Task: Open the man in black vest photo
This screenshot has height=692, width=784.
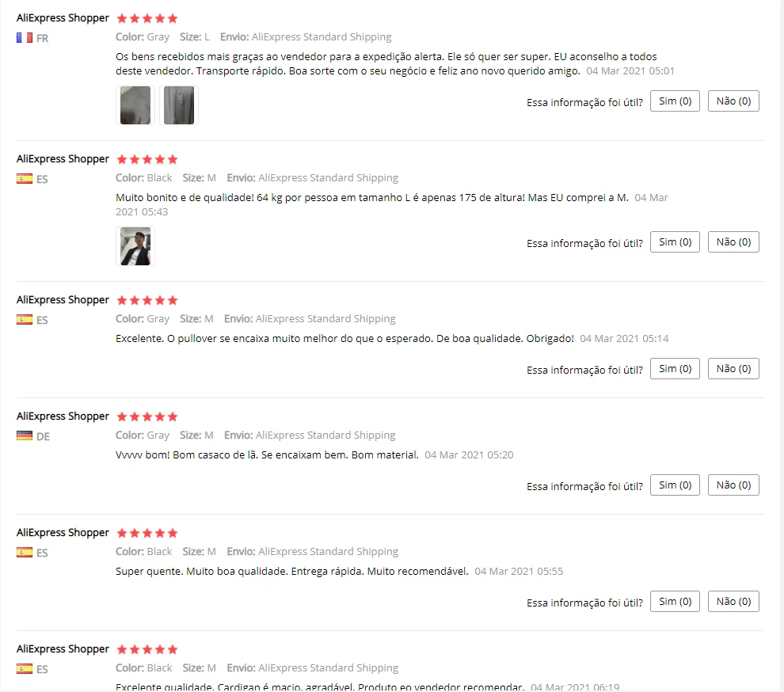Action: point(135,246)
